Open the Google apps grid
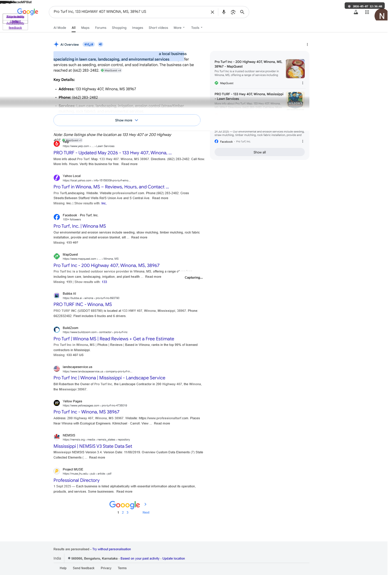 pos(367,12)
